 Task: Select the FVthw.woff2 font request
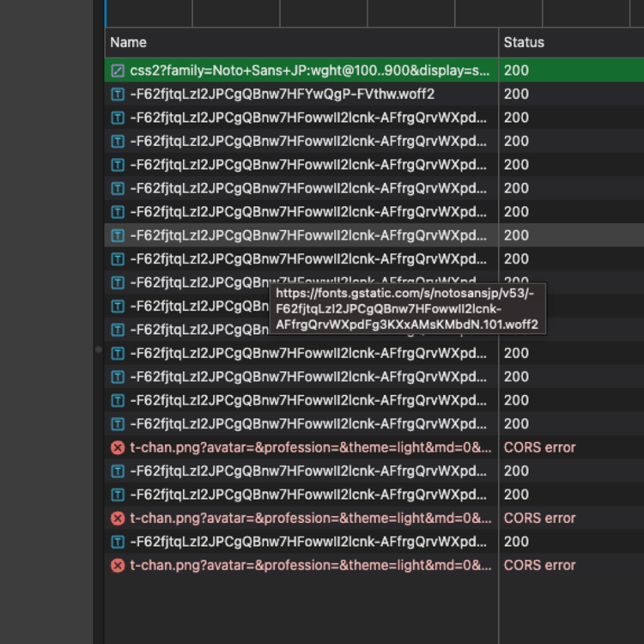[283, 94]
